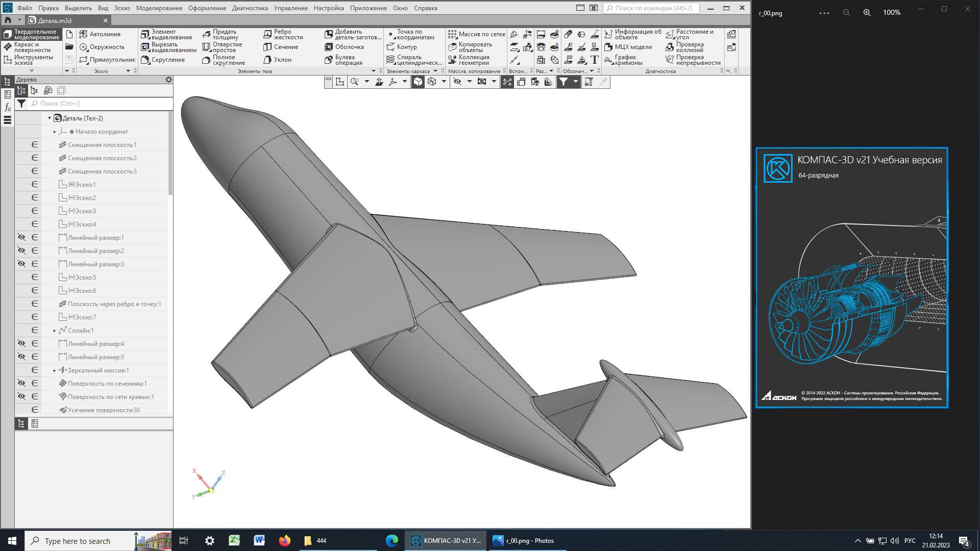This screenshot has height=551, width=980.
Task: Toggle visibility of Линейный размер:3
Action: pos(21,264)
